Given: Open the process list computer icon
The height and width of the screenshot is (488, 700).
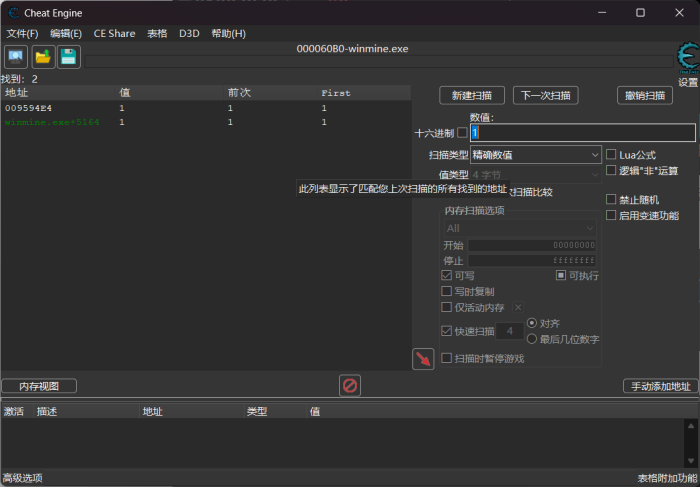Looking at the screenshot, I should 16,57.
